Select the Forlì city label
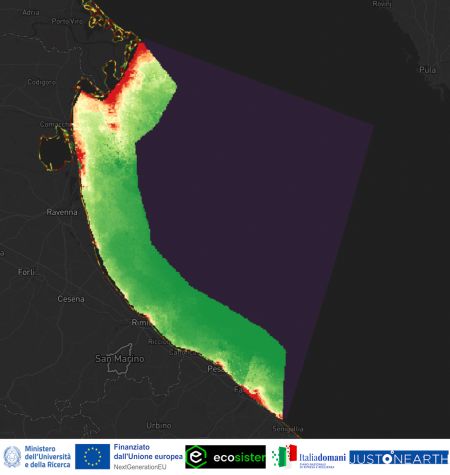450x475 pixels. point(26,272)
